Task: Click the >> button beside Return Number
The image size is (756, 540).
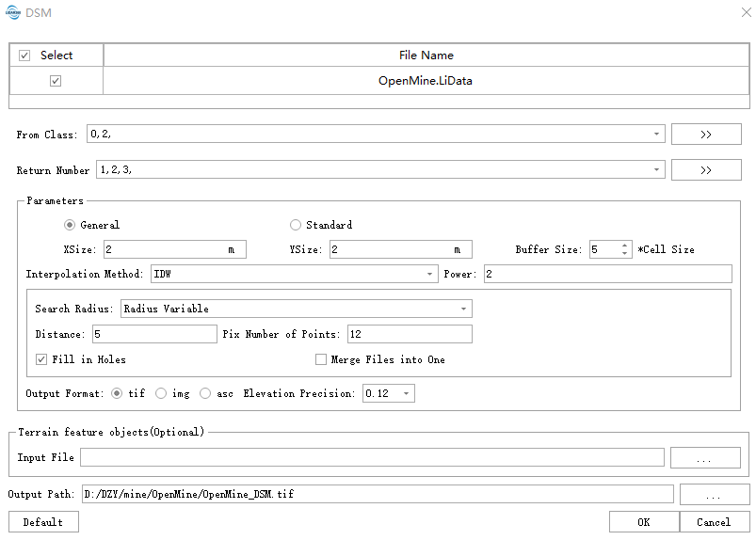Action: click(706, 170)
